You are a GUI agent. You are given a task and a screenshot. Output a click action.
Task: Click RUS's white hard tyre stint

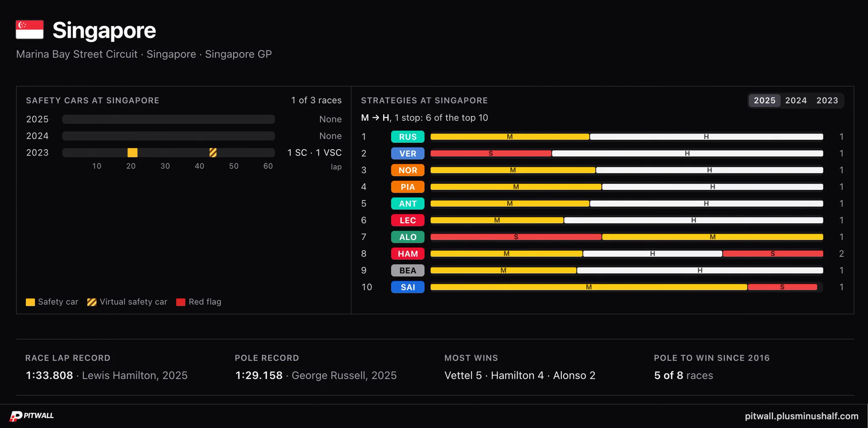pos(707,137)
